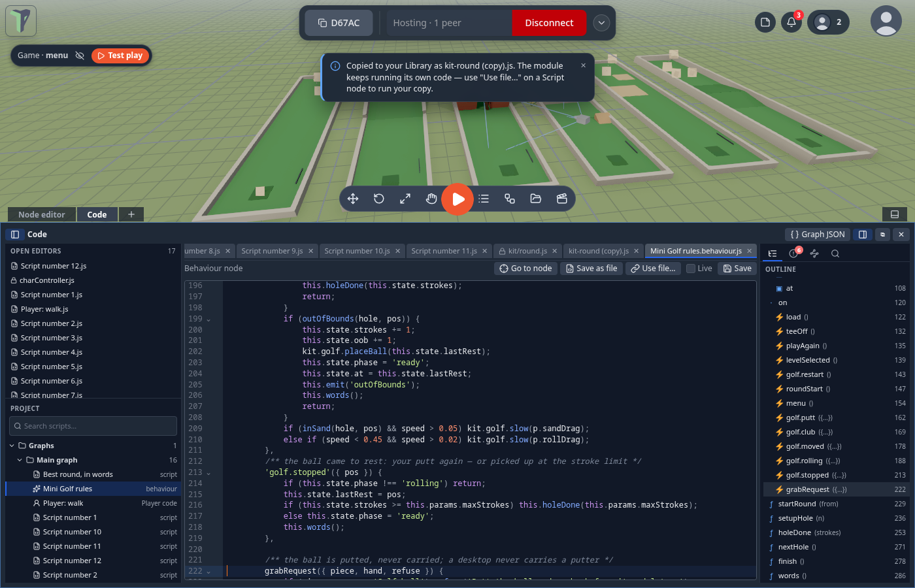Switch to the Node editor tab

click(x=42, y=214)
